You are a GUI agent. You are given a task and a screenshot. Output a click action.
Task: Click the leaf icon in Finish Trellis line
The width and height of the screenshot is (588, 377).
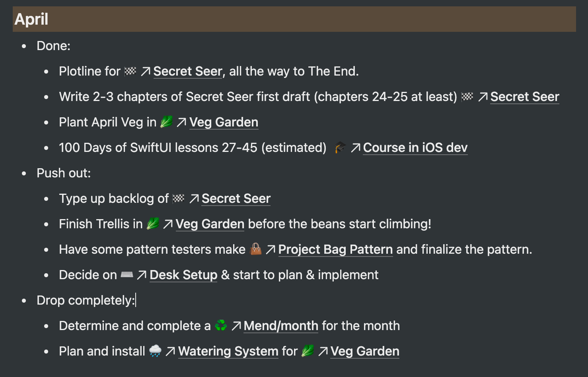coord(153,224)
